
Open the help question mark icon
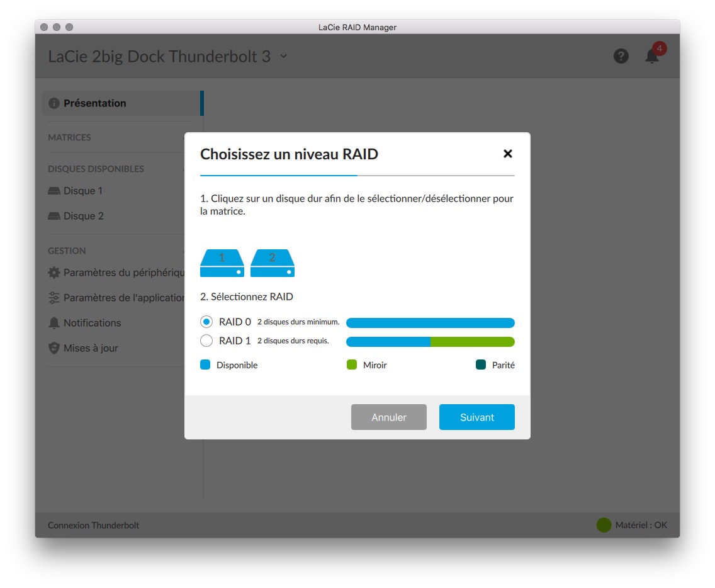621,56
